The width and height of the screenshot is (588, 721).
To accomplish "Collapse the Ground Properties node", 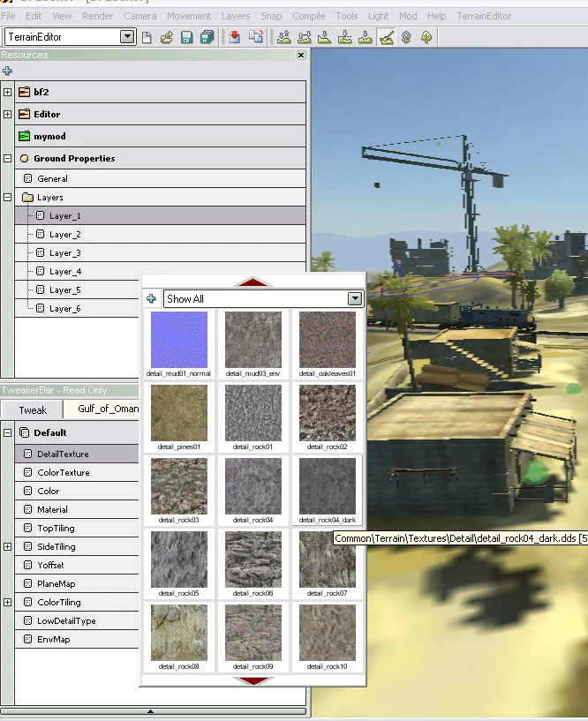I will (7, 158).
